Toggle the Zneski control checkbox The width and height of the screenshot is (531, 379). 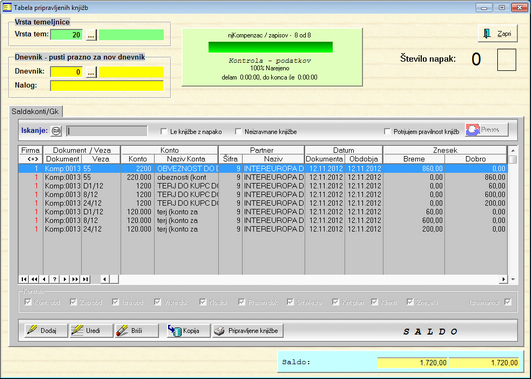410,302
